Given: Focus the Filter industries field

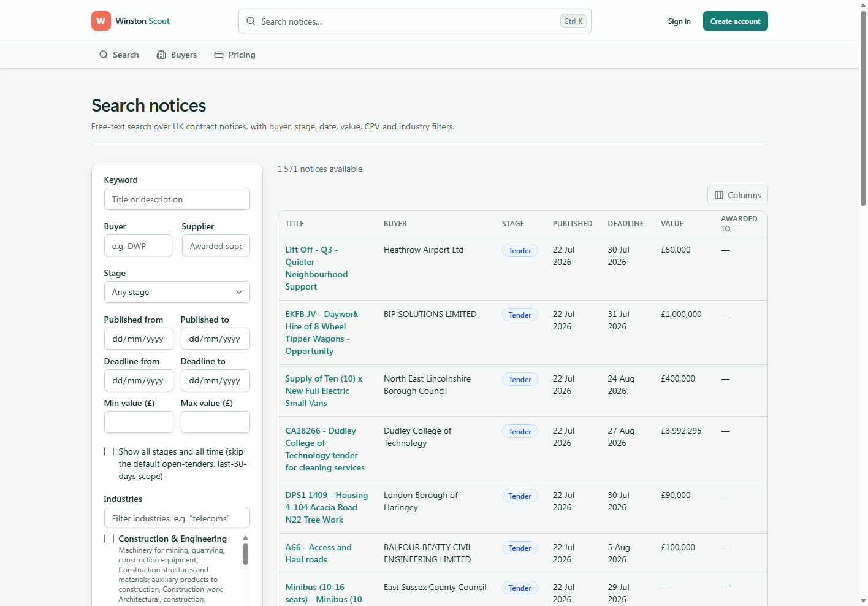Looking at the screenshot, I should pos(177,518).
